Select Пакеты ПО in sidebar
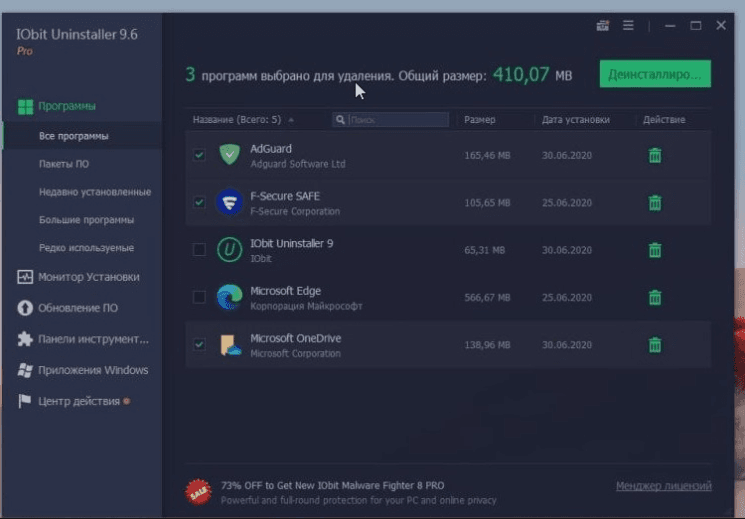This screenshot has height=519, width=745. coord(64,164)
